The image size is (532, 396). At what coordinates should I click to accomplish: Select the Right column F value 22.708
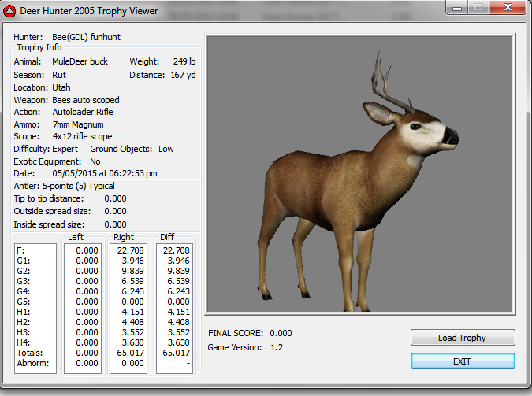point(129,250)
